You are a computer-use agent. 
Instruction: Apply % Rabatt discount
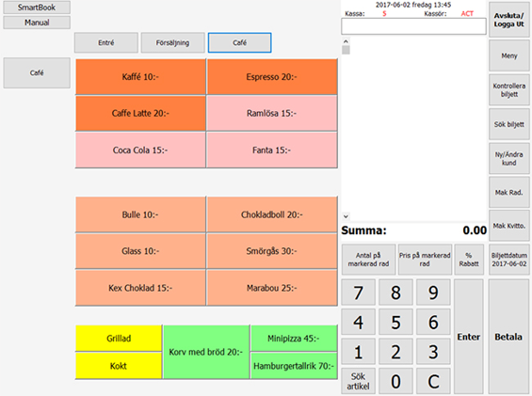469,260
